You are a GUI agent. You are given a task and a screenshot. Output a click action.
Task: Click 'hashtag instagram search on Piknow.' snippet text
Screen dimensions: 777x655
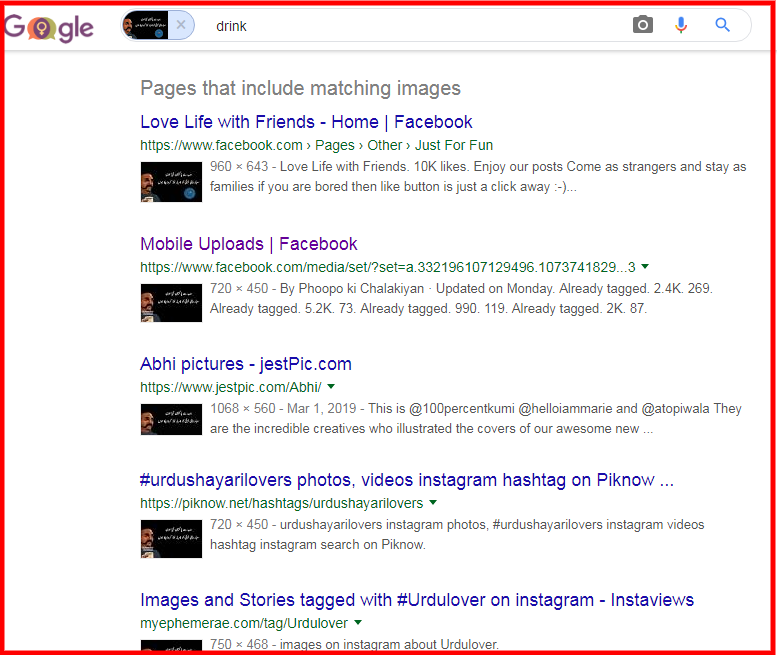pyautogui.click(x=318, y=545)
